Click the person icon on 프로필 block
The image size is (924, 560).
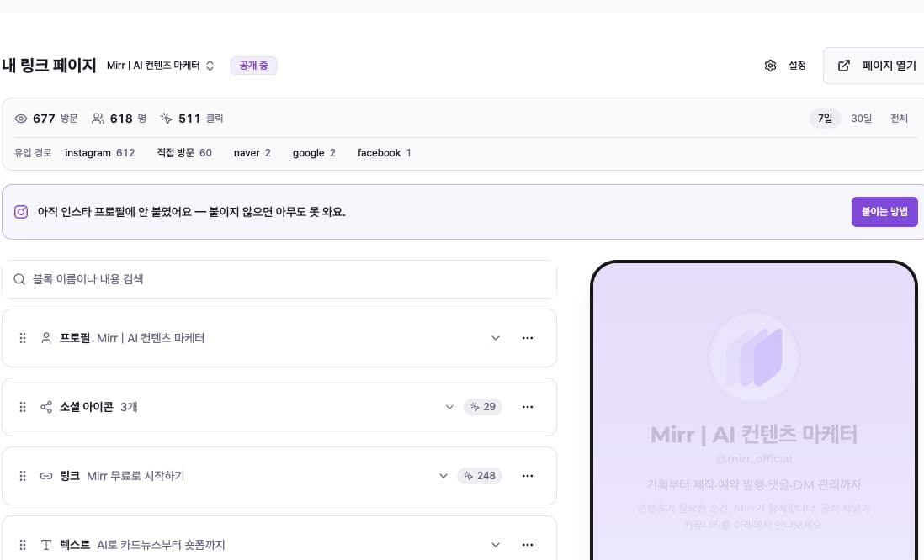[x=46, y=338]
